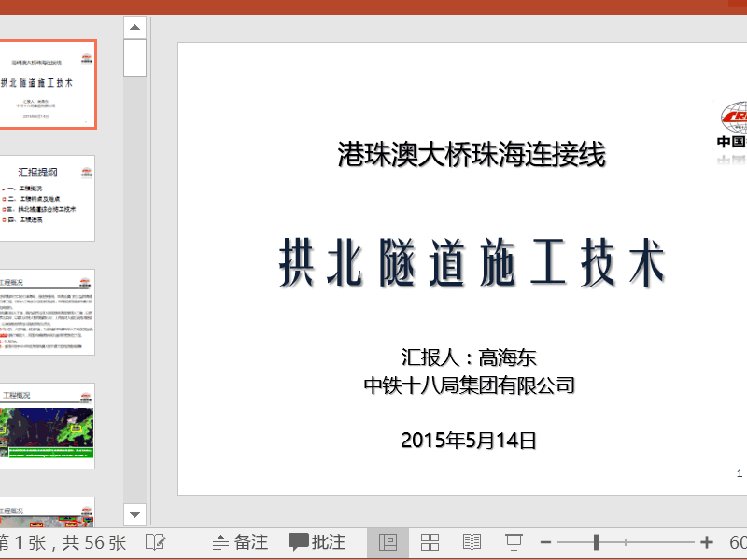Zoom out with the minus button
747x560 pixels.
pos(546,542)
